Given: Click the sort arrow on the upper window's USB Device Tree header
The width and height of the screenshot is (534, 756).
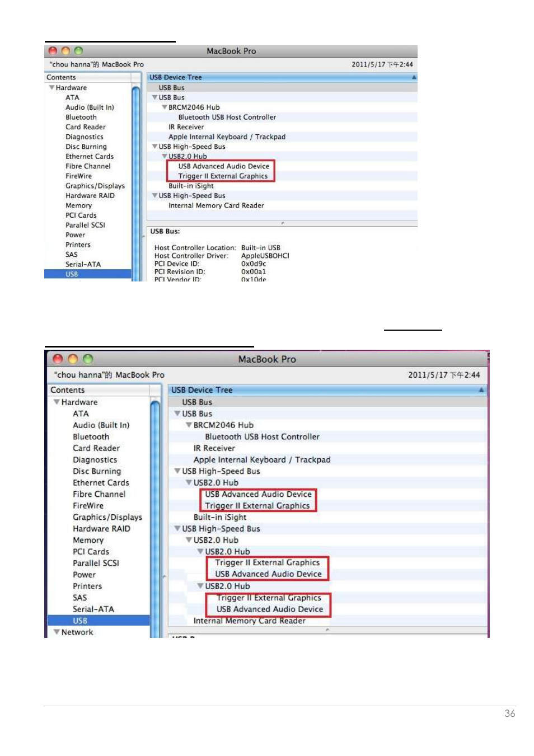Looking at the screenshot, I should click(414, 77).
